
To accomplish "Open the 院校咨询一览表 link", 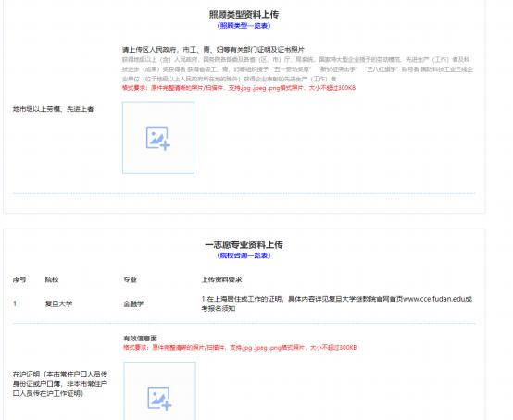I will (244, 255).
